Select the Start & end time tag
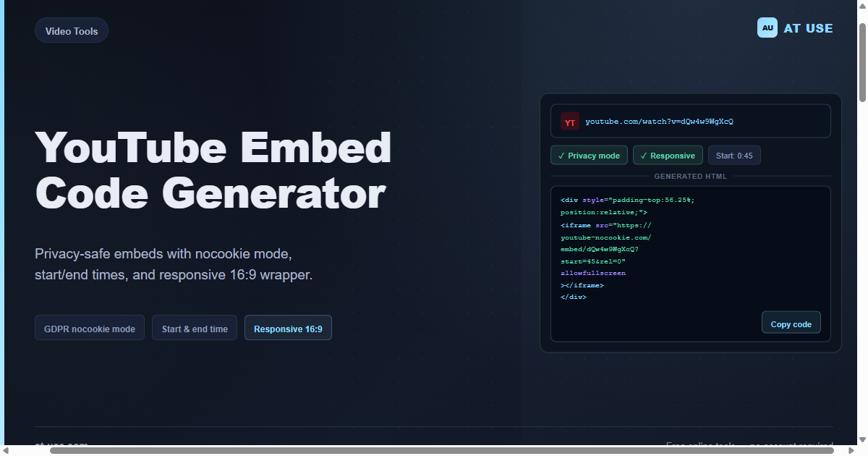 [x=195, y=328]
